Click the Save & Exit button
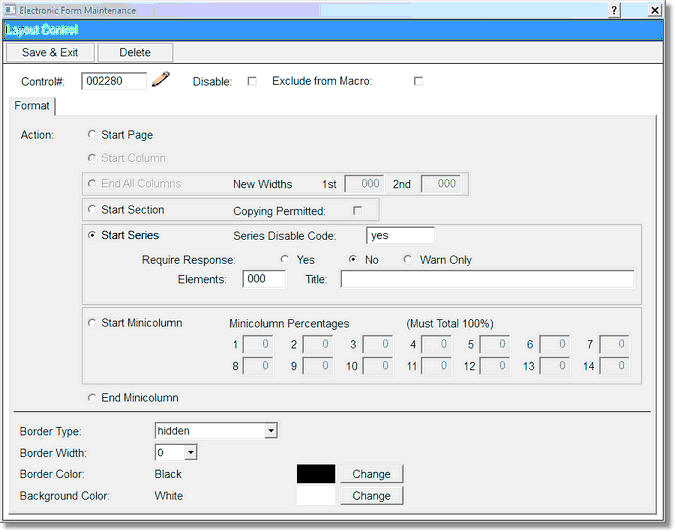The image size is (675, 532). tap(50, 53)
